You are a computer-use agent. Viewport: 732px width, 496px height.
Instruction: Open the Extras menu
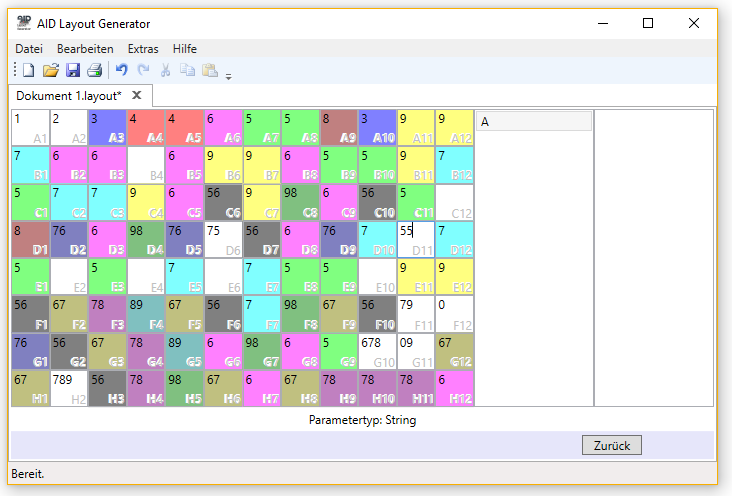143,48
